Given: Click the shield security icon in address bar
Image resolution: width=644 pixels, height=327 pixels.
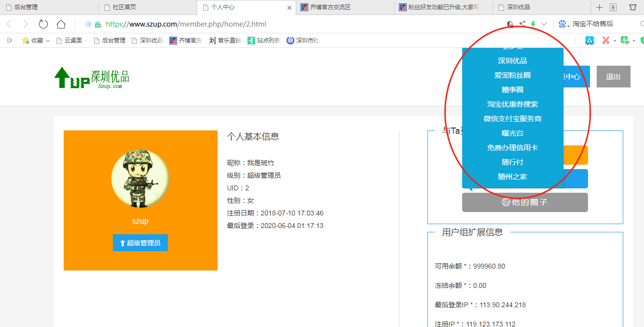Looking at the screenshot, I should pyautogui.click(x=510, y=24).
